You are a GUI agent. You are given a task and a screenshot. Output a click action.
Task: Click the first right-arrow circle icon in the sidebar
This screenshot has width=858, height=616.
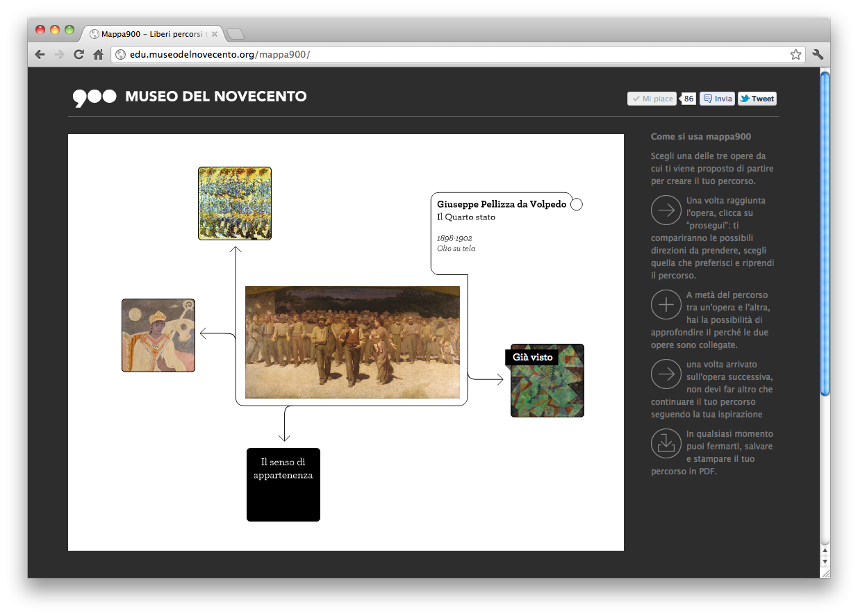[x=666, y=210]
